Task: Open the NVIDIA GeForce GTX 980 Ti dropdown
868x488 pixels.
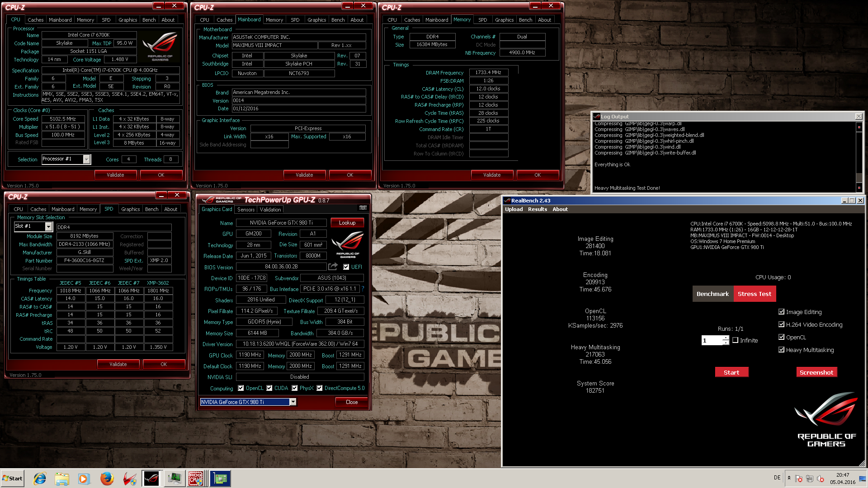Action: (293, 402)
